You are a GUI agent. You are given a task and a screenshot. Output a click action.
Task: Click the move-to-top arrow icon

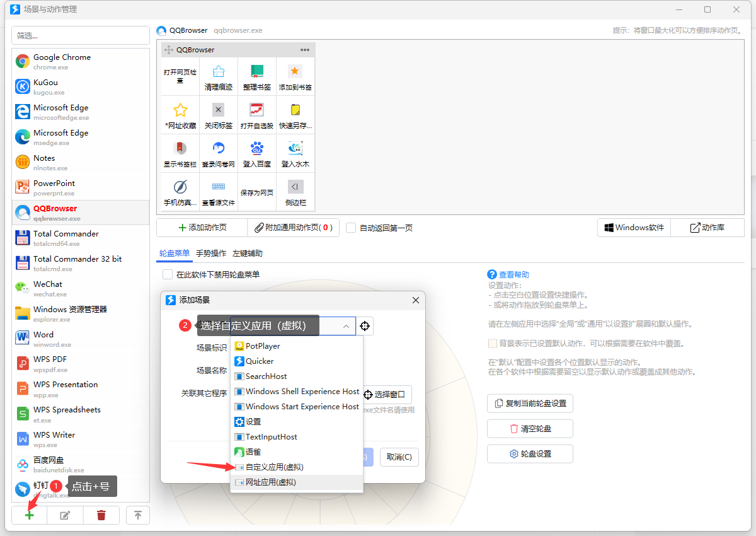(138, 515)
